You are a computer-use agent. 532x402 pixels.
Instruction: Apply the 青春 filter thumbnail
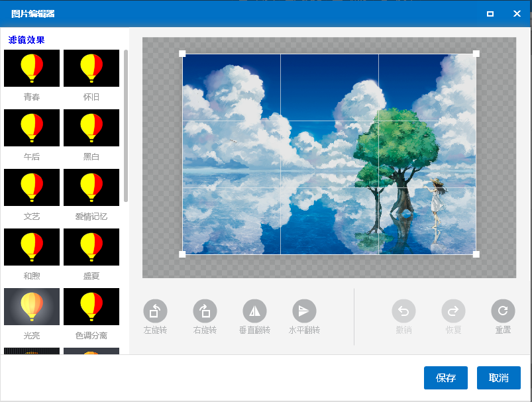pos(32,68)
